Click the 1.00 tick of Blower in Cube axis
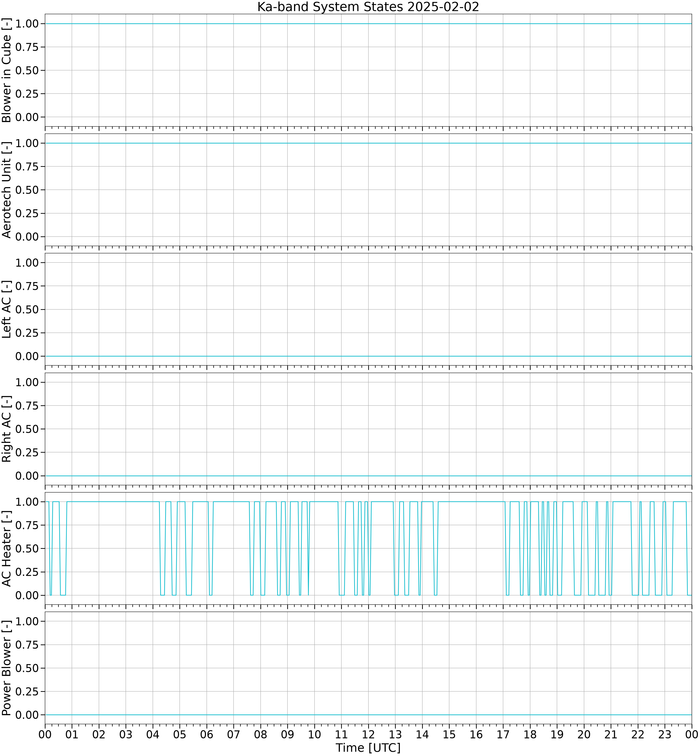Screen dimensions: 700x756 (27, 24)
